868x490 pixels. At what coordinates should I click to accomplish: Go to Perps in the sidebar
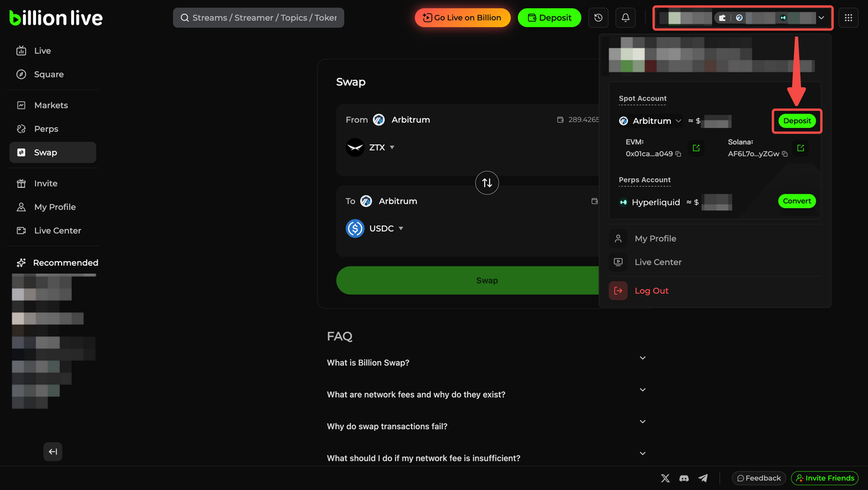46,129
